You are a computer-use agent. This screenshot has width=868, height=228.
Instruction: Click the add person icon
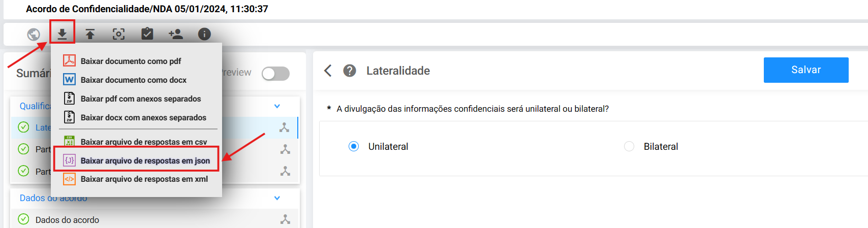[176, 34]
